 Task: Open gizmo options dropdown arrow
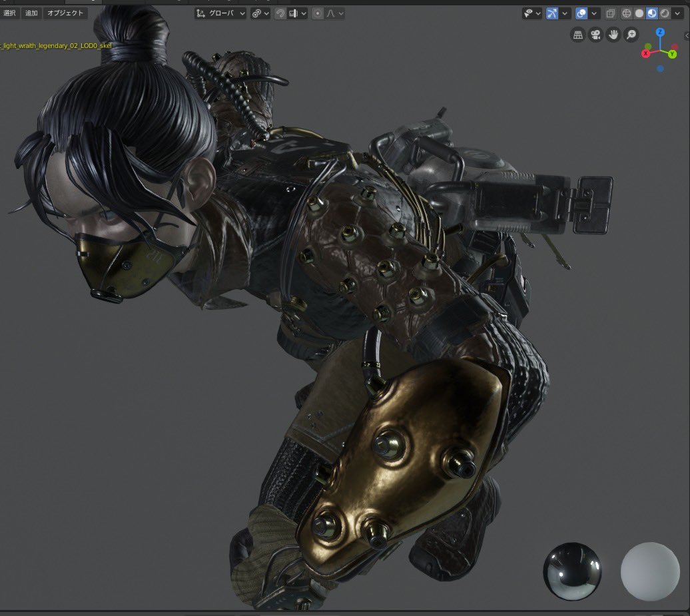(x=565, y=13)
